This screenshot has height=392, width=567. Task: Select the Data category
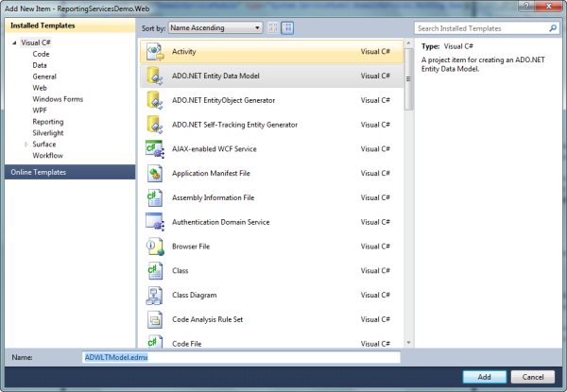tap(40, 65)
